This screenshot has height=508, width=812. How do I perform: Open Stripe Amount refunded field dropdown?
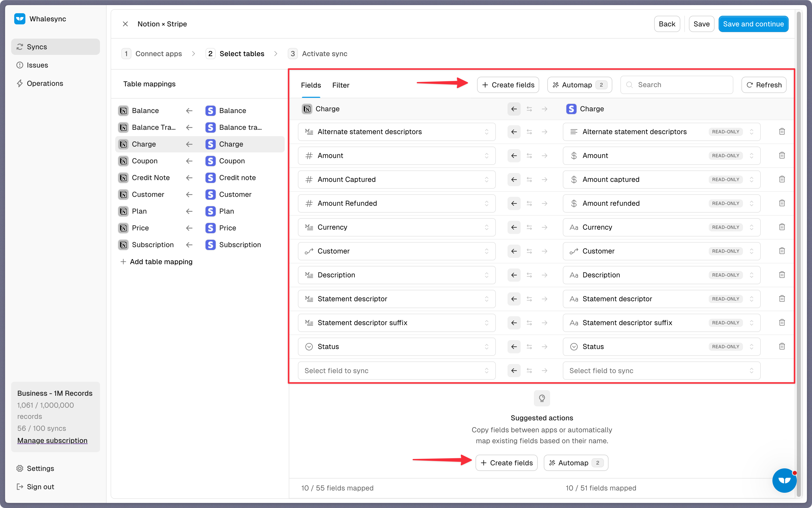point(661,203)
